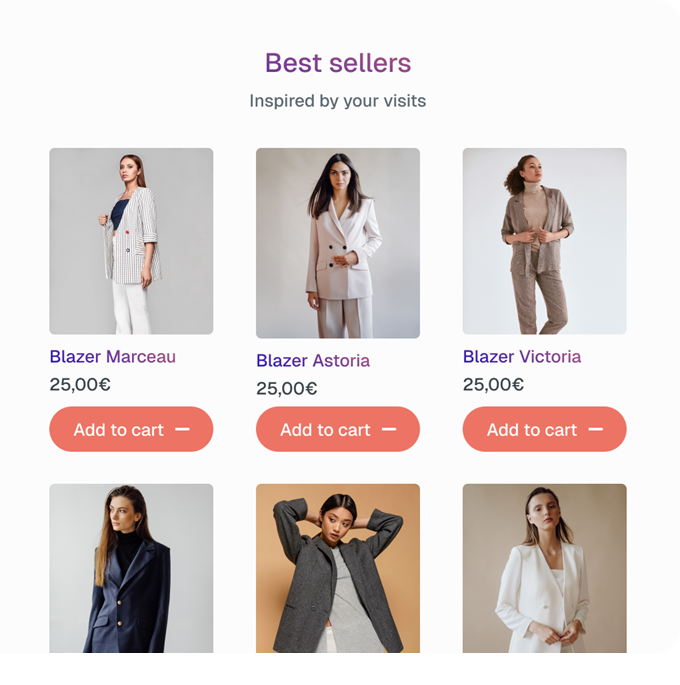Screen dimensions: 680x685
Task: Click the 25,00€ price under Blazer Victoria
Action: click(493, 384)
